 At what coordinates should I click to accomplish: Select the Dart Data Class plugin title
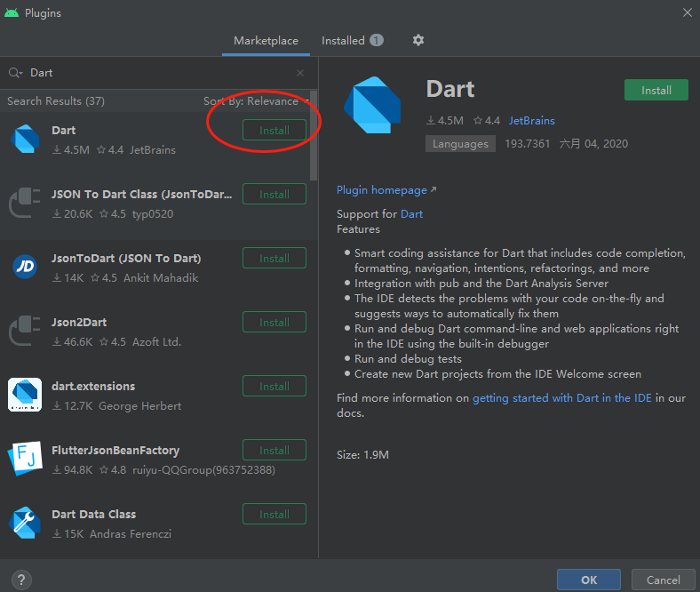coord(94,515)
